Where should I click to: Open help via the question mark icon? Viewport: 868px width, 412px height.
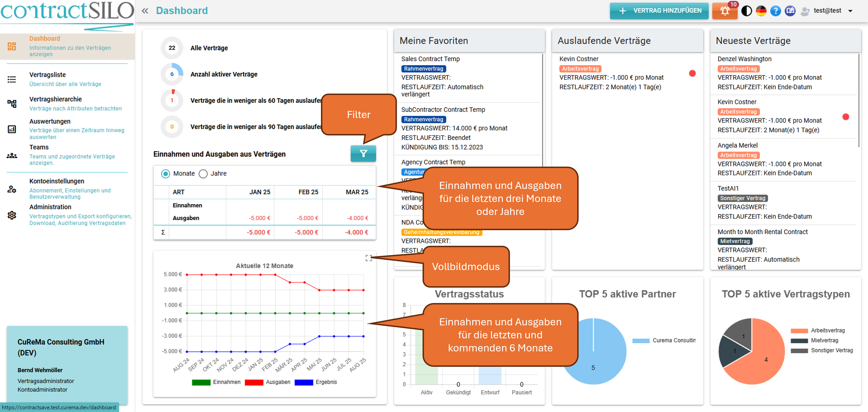coord(776,10)
